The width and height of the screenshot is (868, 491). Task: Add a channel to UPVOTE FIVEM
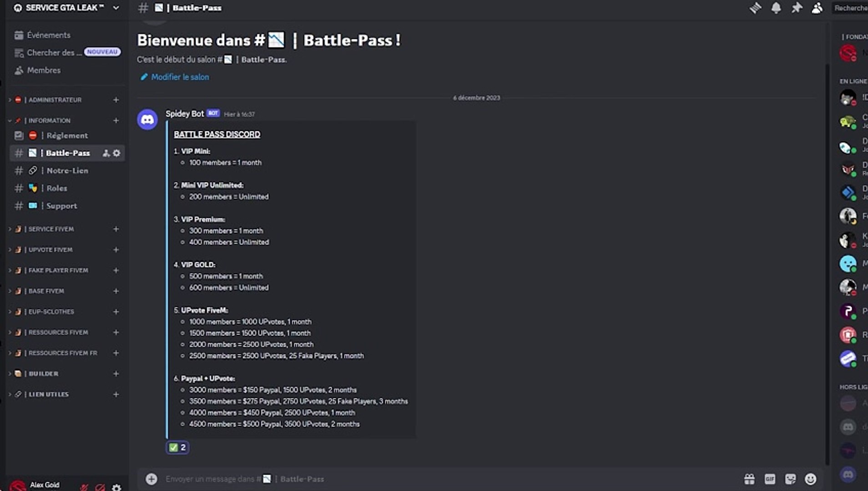click(x=116, y=250)
